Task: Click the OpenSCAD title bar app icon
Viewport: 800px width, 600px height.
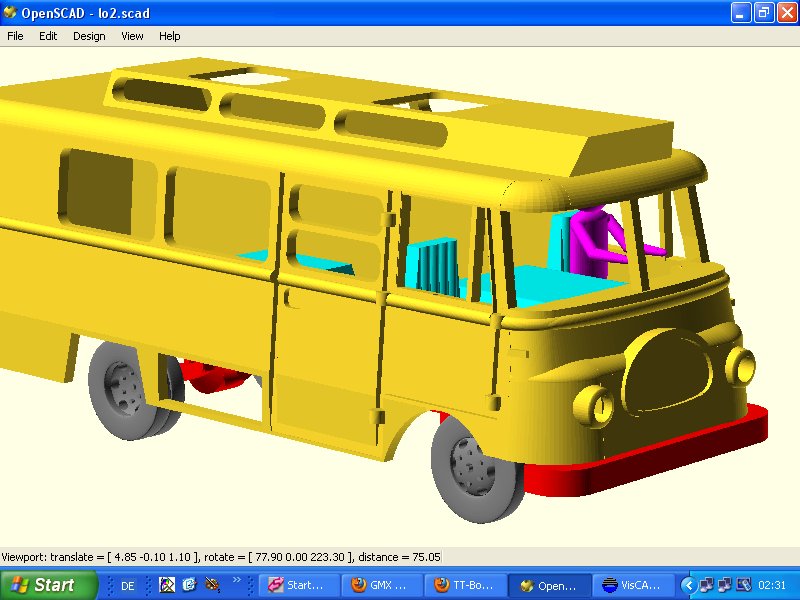Action: pos(11,12)
